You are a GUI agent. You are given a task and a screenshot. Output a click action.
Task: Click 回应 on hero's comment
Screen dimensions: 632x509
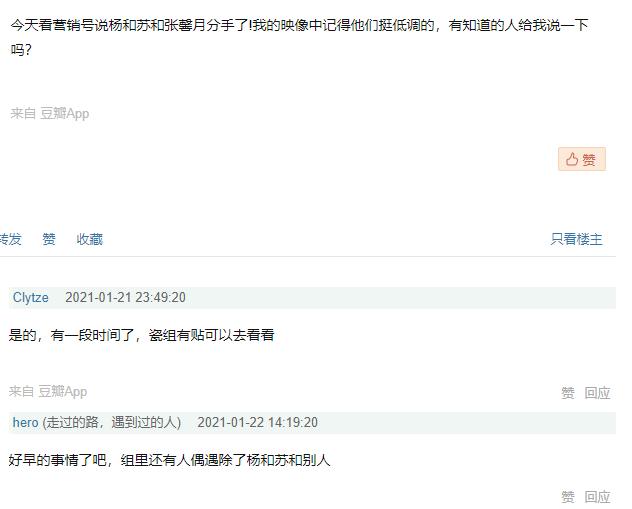point(597,497)
